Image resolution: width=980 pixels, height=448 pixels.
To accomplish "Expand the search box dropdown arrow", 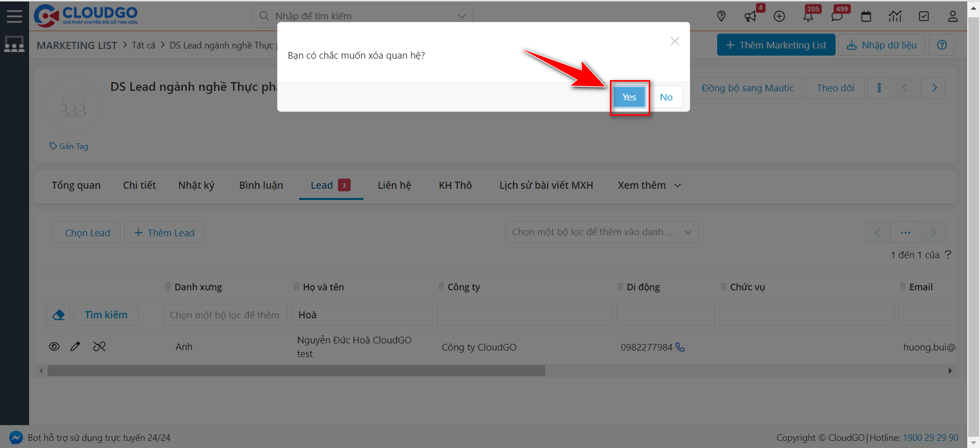I will (x=461, y=16).
